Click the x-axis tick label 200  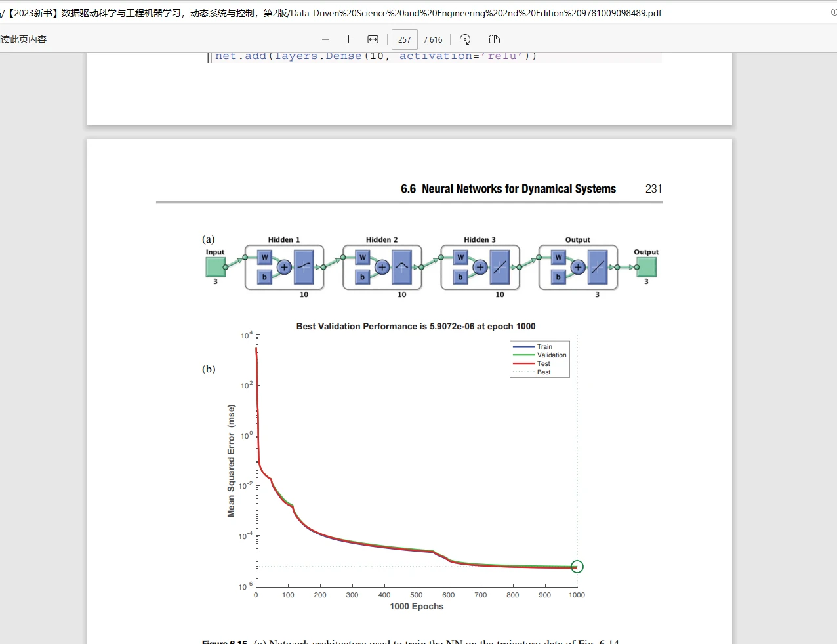320,595
